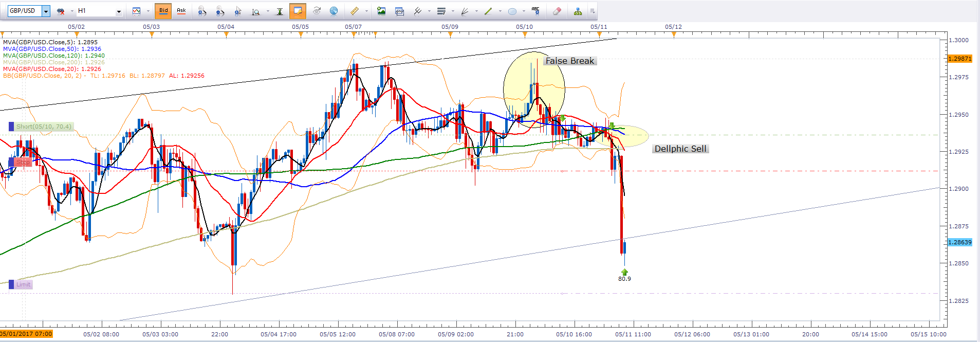Open the GBP/USD symbol dropdown
This screenshot has height=342, width=980.
[46, 11]
